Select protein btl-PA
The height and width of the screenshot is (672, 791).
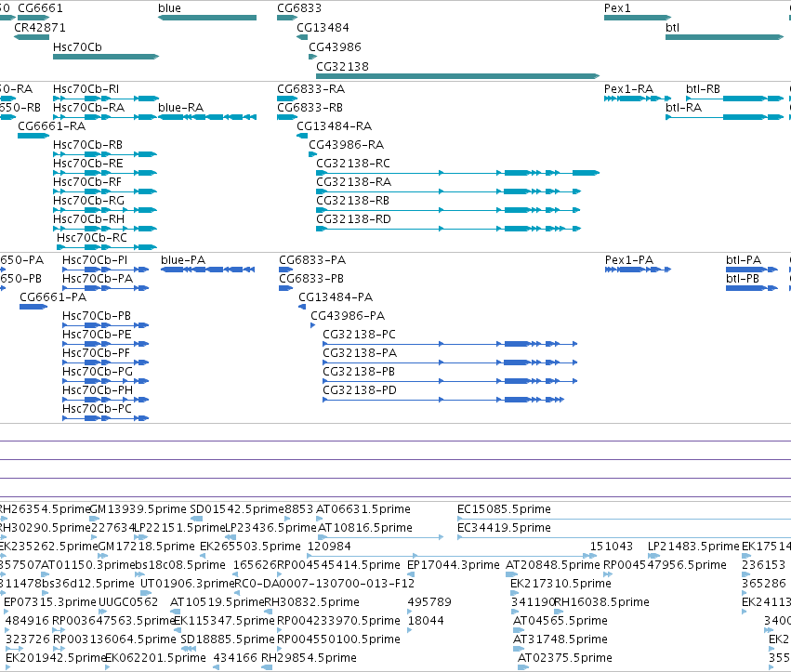tap(753, 270)
